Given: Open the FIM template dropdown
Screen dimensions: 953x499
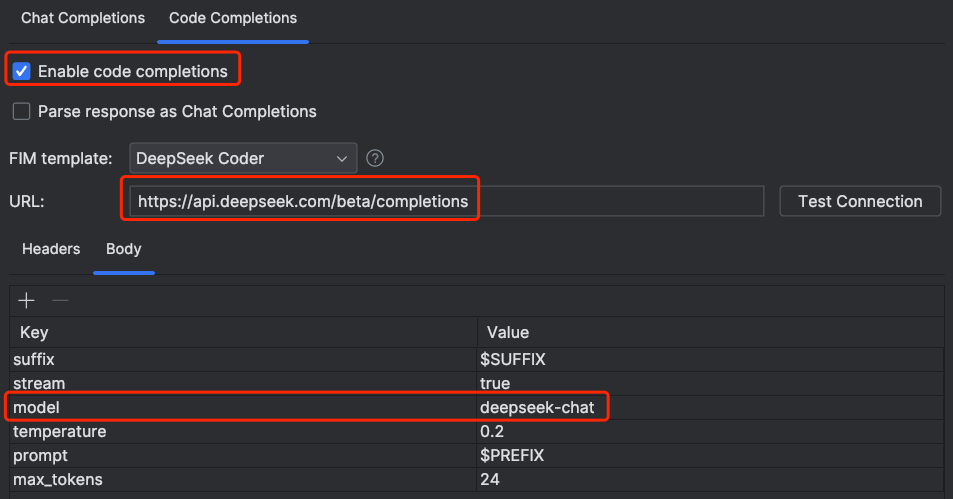Looking at the screenshot, I should (243, 158).
